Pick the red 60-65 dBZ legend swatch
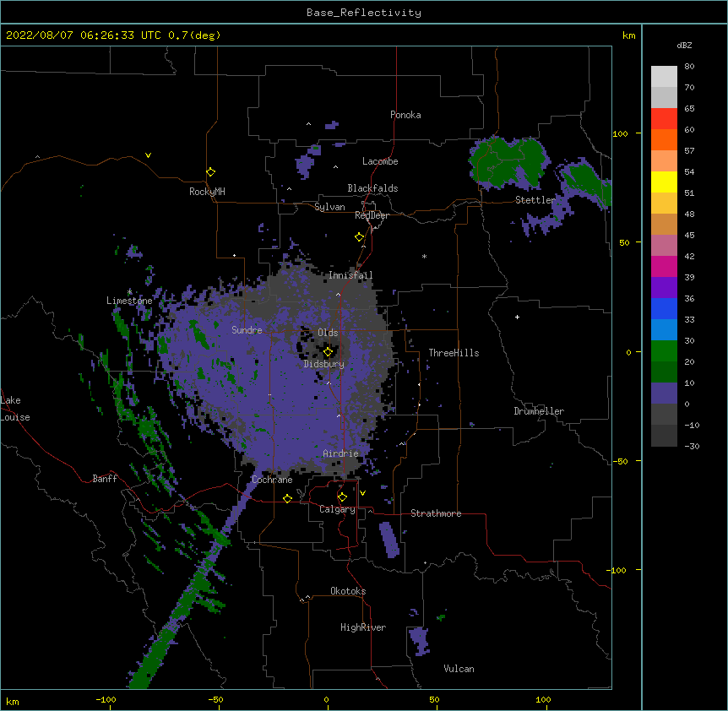The height and width of the screenshot is (711, 728). [664, 119]
